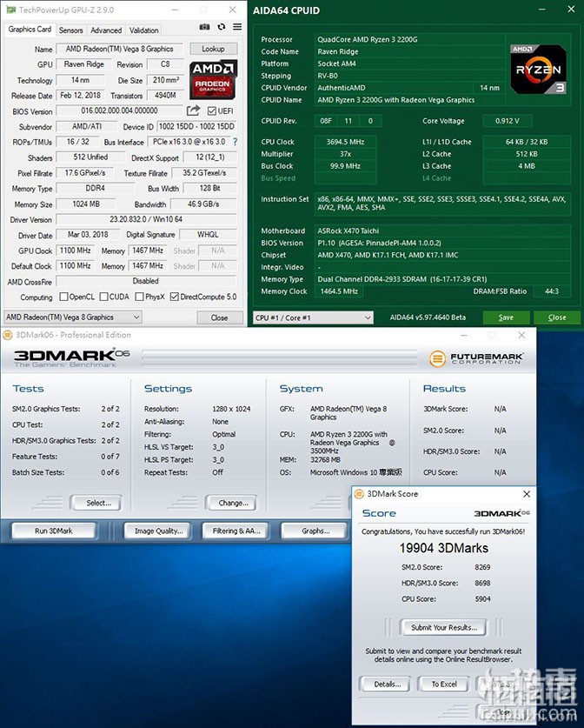Switch to the Sensors tab
Viewport: 584px width, 728px height.
point(71,30)
